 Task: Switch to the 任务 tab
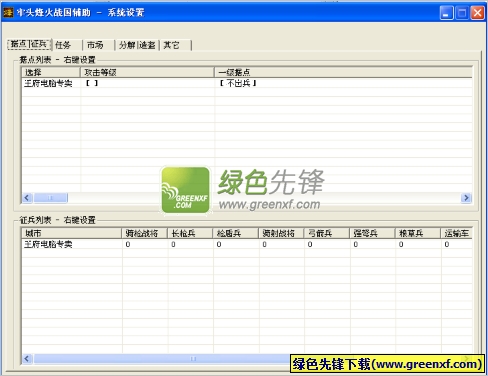point(66,45)
